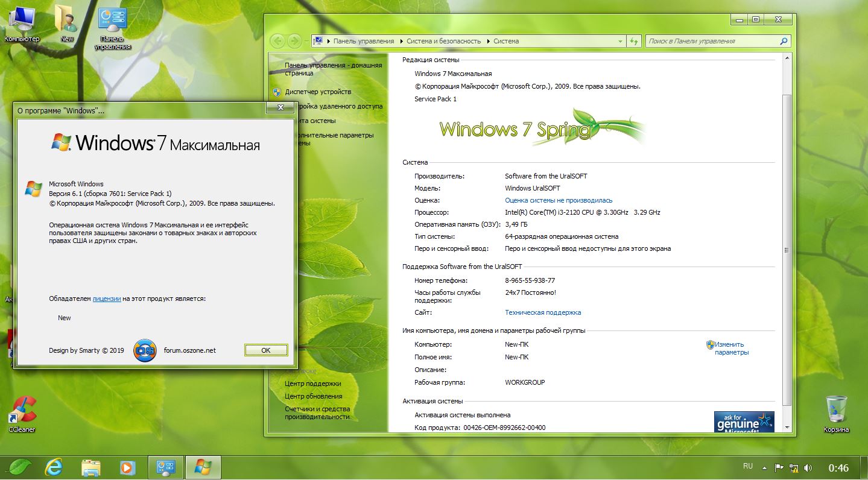Screen dimensions: 868x480
Task: Click the green leaf Start button
Action: [x=19, y=467]
